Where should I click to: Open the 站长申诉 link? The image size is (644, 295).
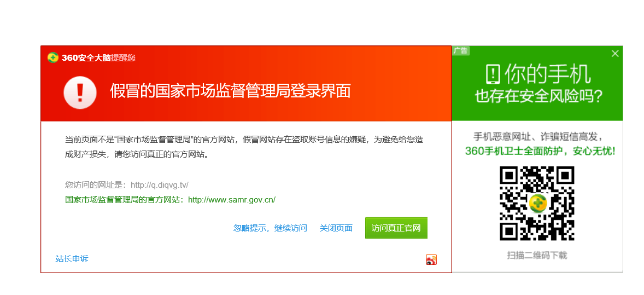click(72, 259)
